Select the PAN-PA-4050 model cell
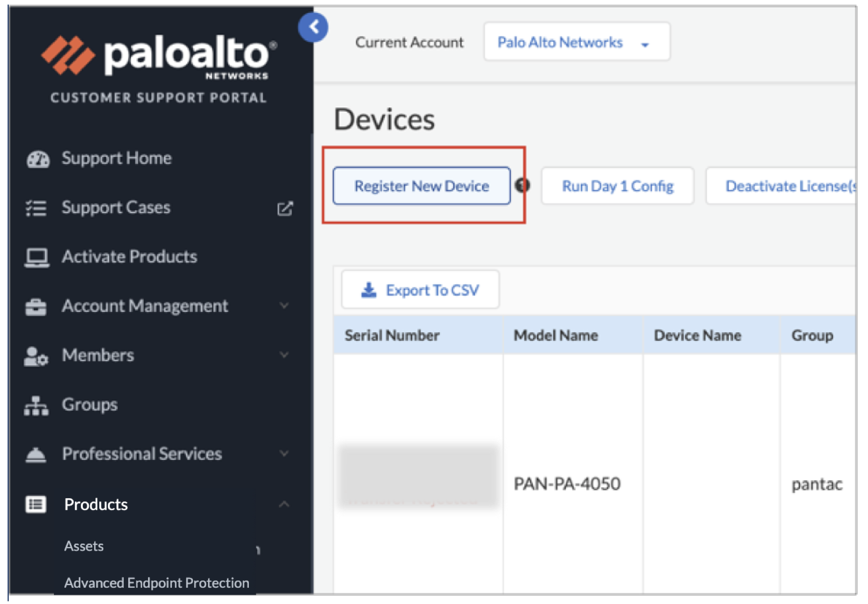The height and width of the screenshot is (604, 868). pyautogui.click(x=567, y=484)
